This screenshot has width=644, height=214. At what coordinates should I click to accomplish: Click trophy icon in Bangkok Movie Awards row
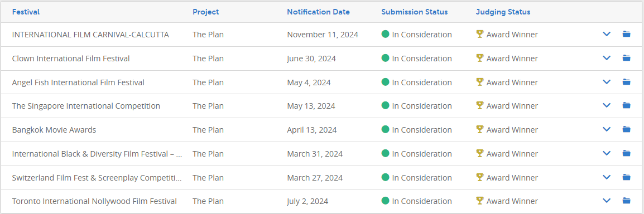(x=479, y=129)
